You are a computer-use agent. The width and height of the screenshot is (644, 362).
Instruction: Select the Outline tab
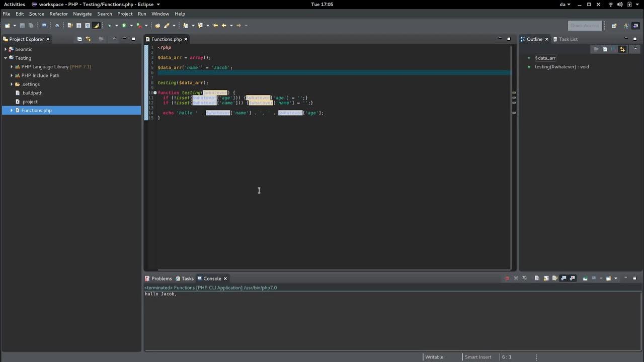tap(534, 39)
